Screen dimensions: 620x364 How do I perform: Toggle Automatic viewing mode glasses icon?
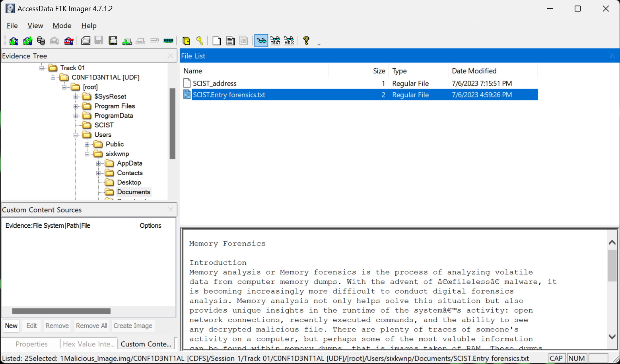[261, 41]
